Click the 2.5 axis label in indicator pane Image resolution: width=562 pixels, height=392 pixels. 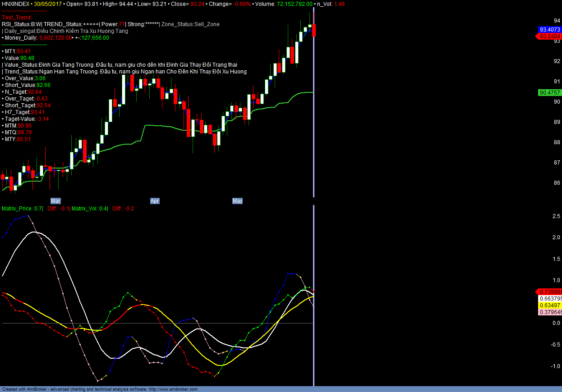[x=556, y=216]
